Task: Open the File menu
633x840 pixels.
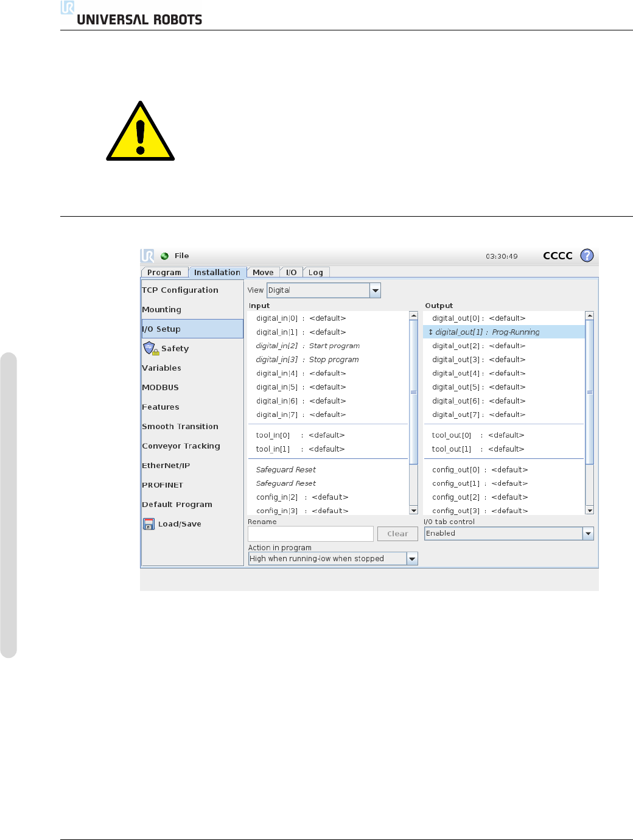Action: (182, 256)
